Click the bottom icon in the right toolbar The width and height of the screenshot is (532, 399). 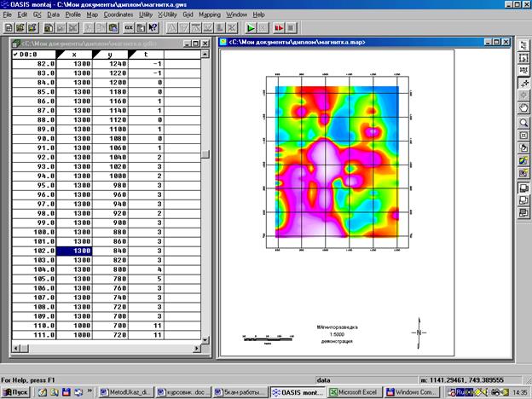click(x=525, y=213)
